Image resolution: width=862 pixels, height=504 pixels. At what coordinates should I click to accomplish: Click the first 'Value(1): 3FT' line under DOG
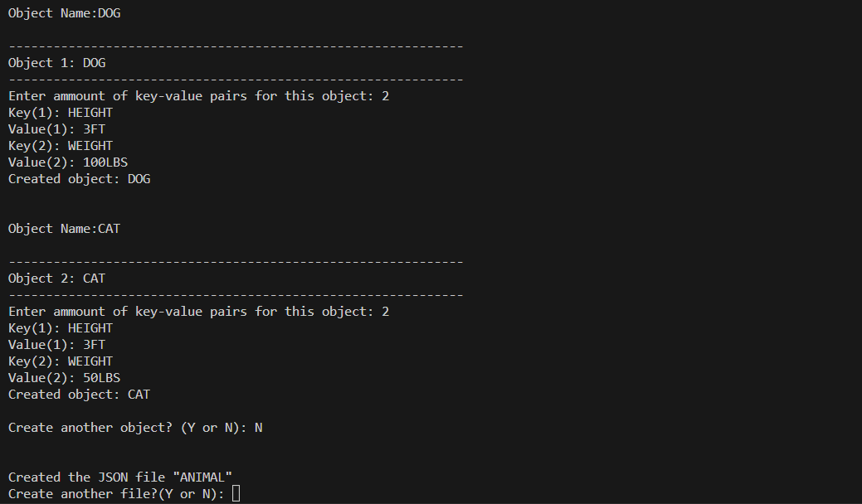[56, 129]
